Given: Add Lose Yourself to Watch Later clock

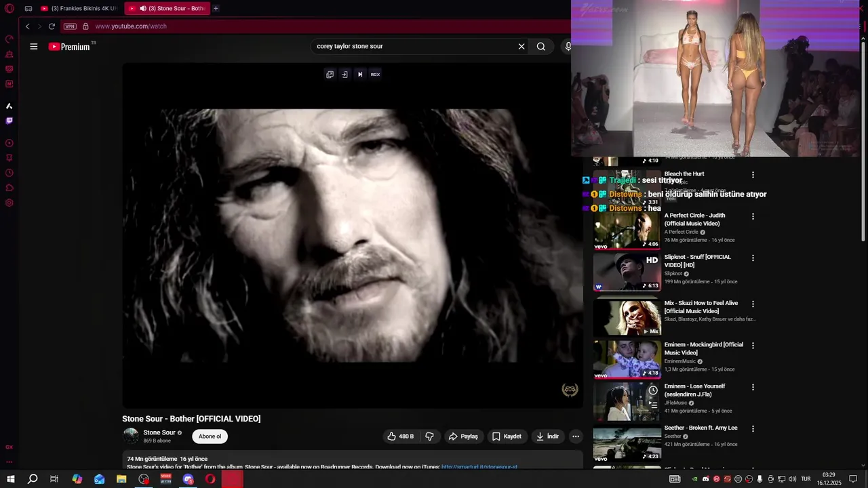Looking at the screenshot, I should [652, 390].
